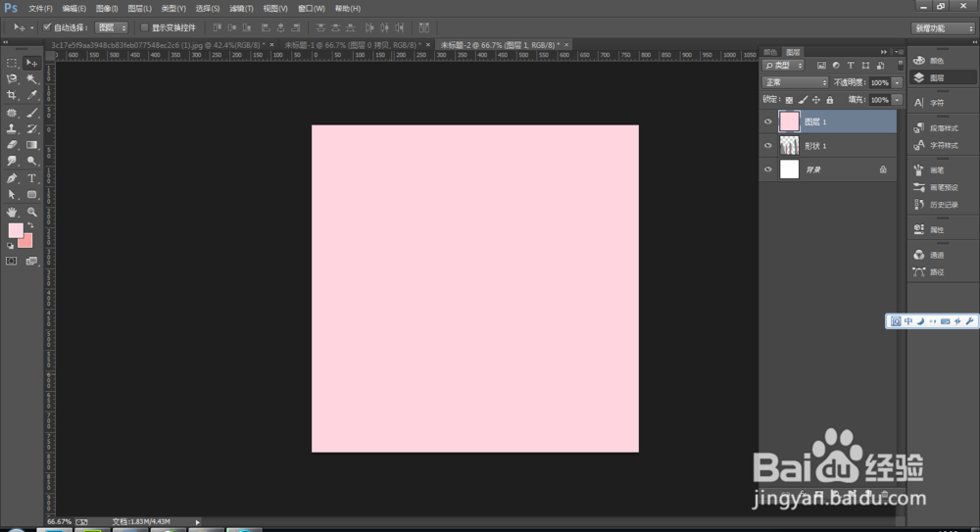Viewport: 980px width, 532px height.
Task: Open auto-select 图层 dropdown
Action: tap(112, 27)
